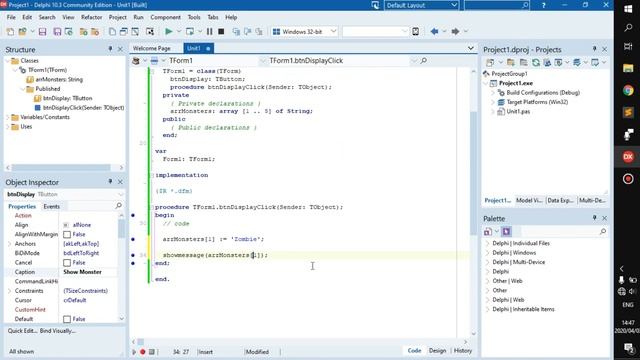Toggle pin on Structure panel
This screenshot has width=640, height=360.
coord(110,49)
